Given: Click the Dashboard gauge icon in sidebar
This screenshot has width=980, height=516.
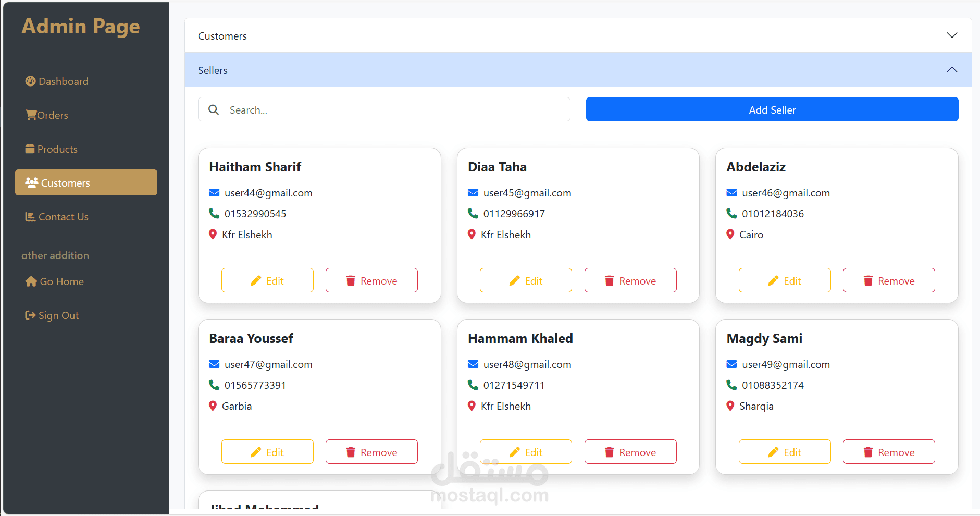Looking at the screenshot, I should click(x=30, y=81).
